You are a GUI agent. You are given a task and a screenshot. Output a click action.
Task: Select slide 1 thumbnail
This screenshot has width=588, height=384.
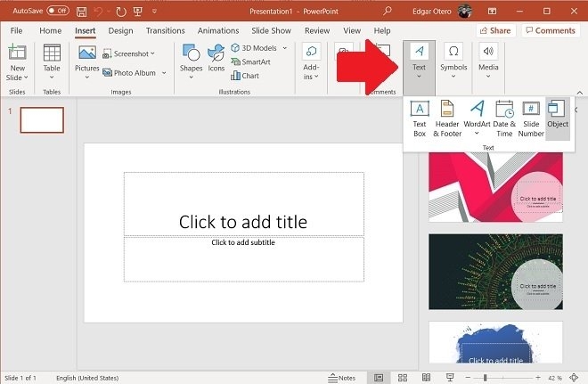pyautogui.click(x=42, y=120)
